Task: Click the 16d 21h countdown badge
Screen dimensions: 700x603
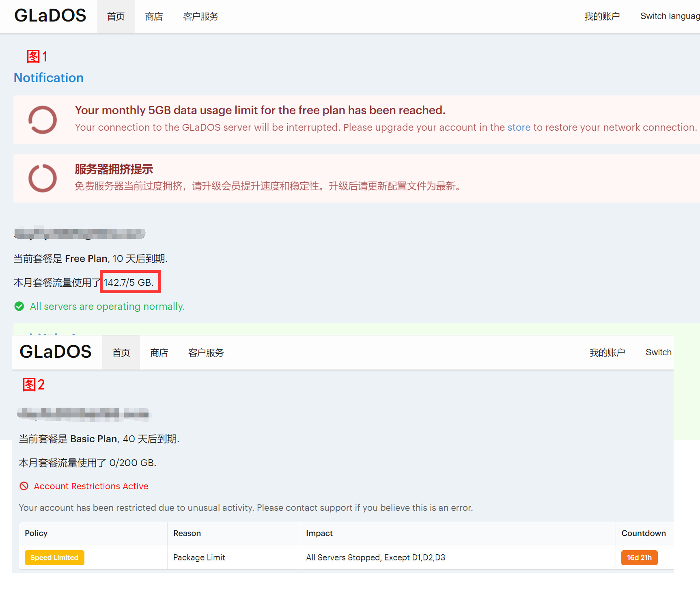Action: (639, 558)
